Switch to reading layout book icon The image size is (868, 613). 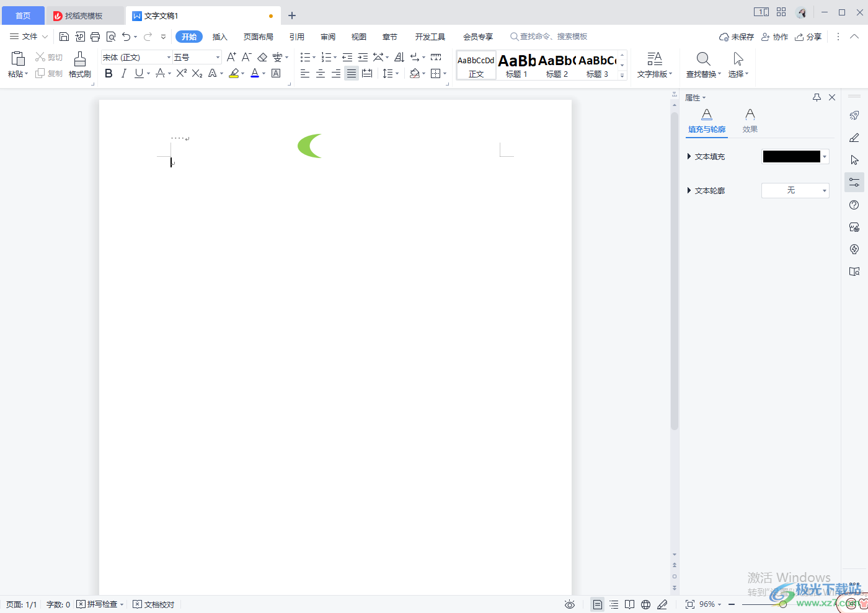[x=629, y=604]
